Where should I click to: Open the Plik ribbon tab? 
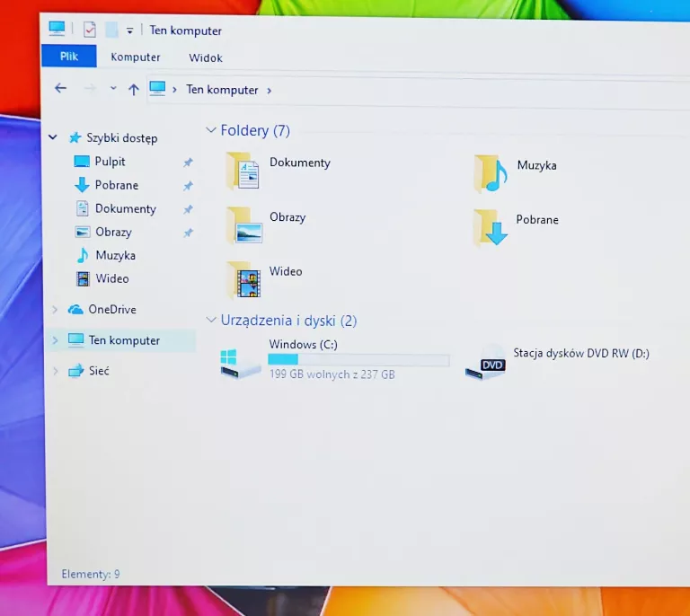(x=69, y=57)
